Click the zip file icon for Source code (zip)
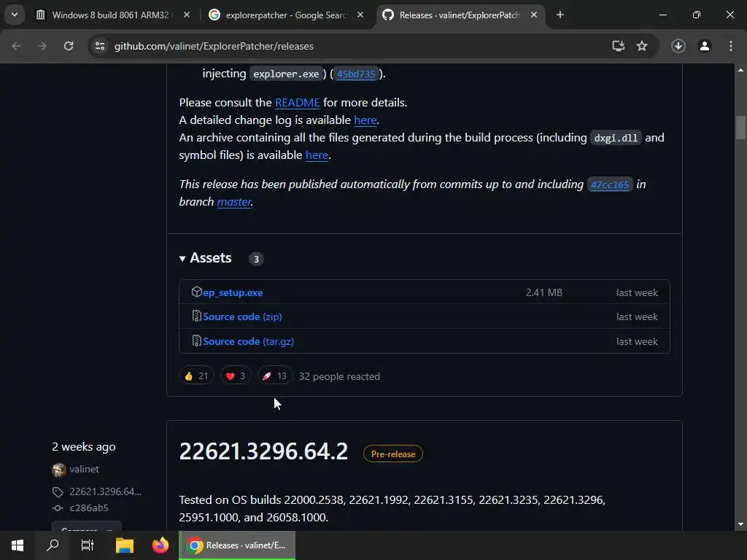 pyautogui.click(x=196, y=316)
